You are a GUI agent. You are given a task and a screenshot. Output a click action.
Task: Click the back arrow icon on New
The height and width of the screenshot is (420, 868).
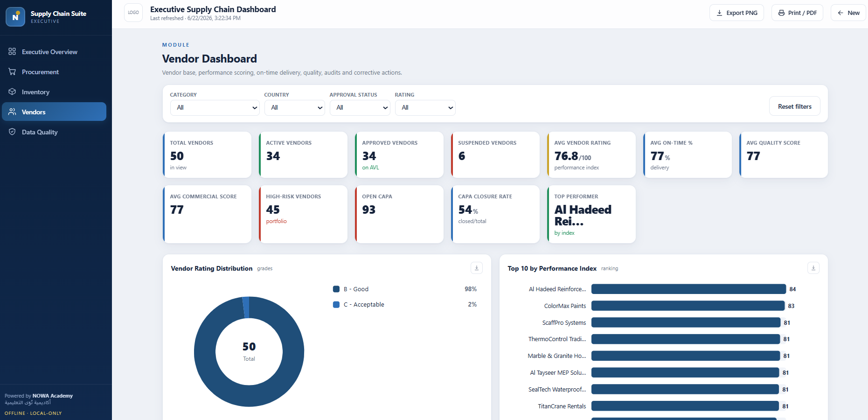pyautogui.click(x=840, y=13)
